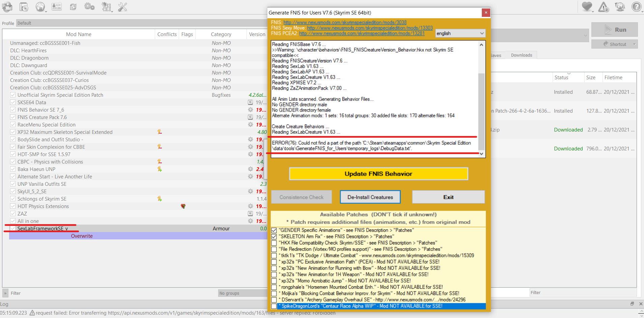Click the conflict icon for Baka Haeun UNP
Image resolution: width=644 pixels, height=318 pixels.
tap(159, 169)
